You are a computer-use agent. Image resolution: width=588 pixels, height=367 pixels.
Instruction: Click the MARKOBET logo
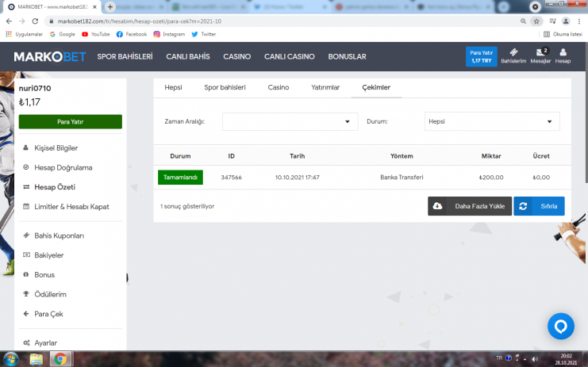(x=50, y=57)
